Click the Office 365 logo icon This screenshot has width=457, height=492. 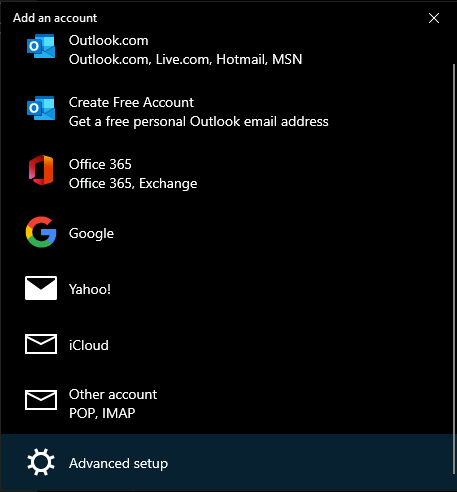tap(41, 170)
